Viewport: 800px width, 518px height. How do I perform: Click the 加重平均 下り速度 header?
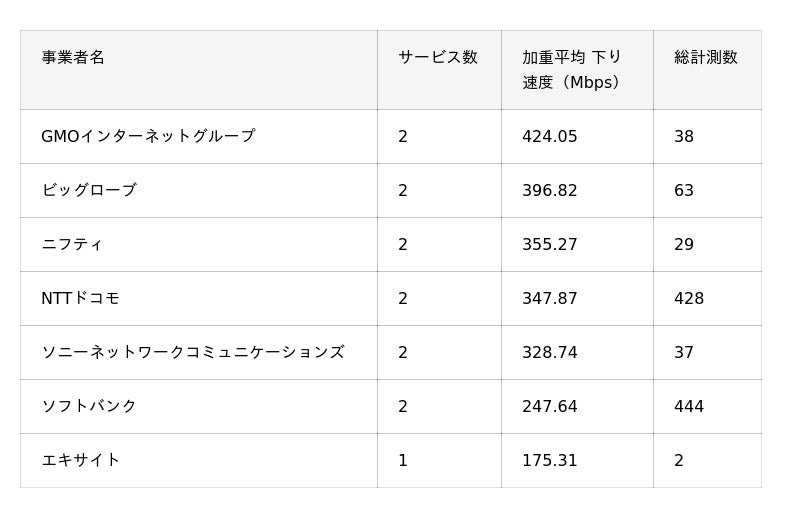click(x=571, y=69)
